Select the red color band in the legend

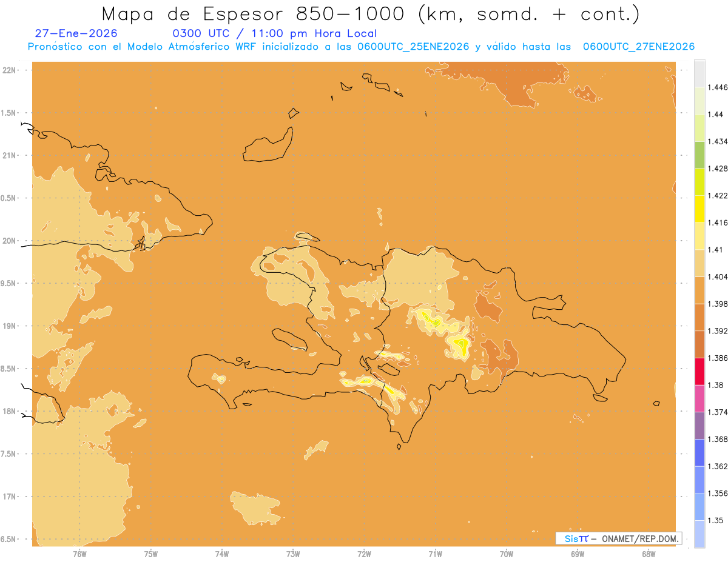tap(699, 371)
